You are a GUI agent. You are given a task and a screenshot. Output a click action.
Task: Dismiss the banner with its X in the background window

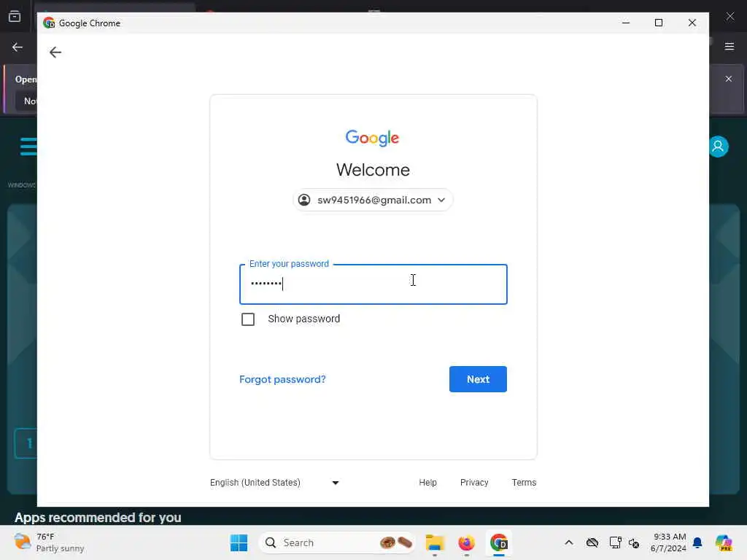pyautogui.click(x=729, y=79)
